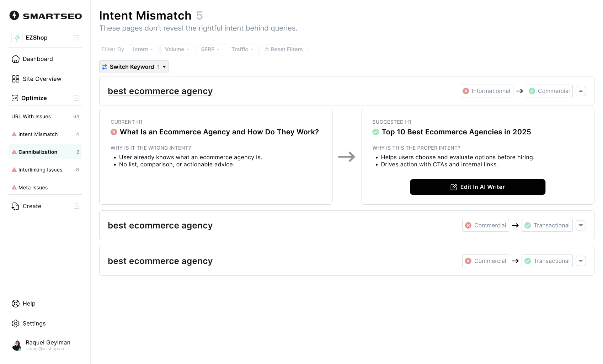Expand the second best ecommerce agency row

[581, 225]
